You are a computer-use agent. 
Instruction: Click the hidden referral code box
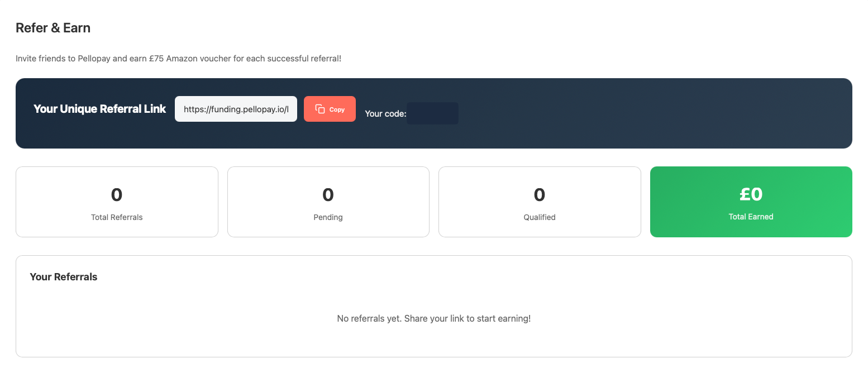click(x=432, y=113)
